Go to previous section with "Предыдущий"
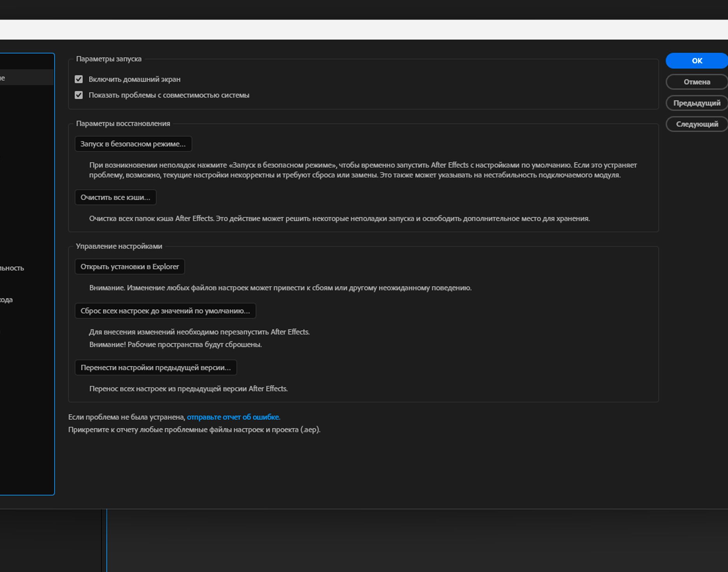728x572 pixels. 697,103
